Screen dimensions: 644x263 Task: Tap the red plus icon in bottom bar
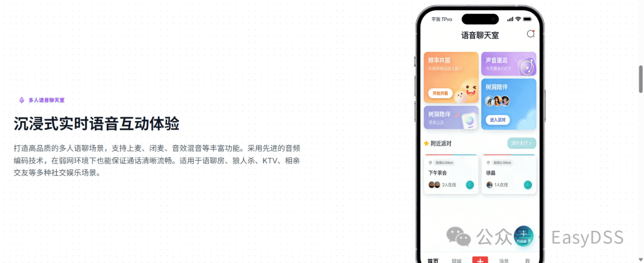pos(480,260)
